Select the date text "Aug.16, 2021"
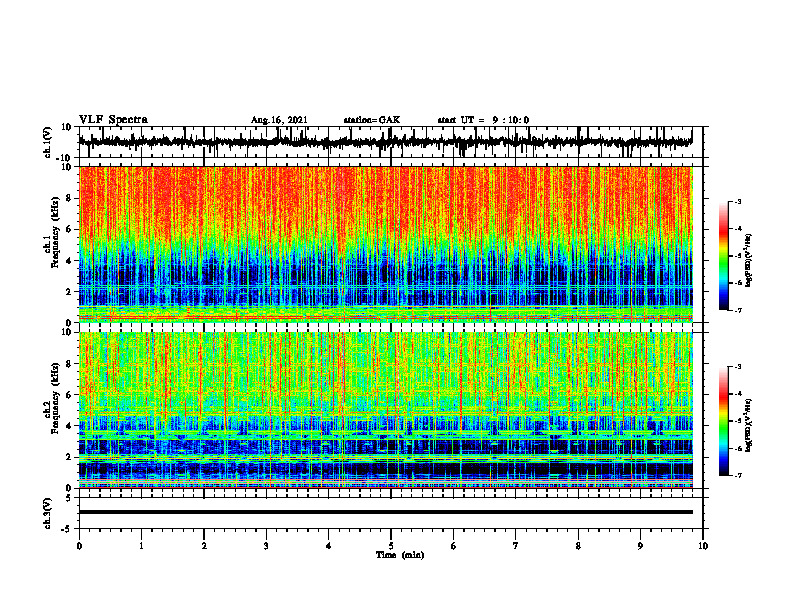The width and height of the screenshot is (792, 612). tap(279, 120)
